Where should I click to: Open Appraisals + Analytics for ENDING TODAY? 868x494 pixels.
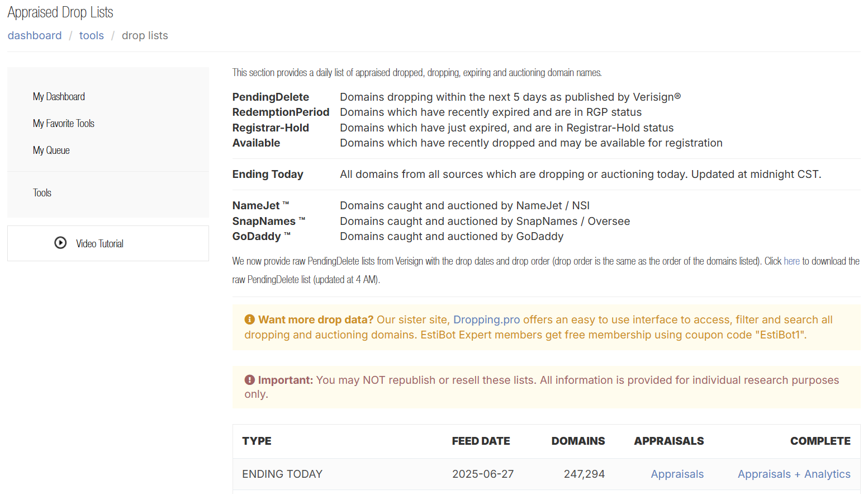(794, 474)
